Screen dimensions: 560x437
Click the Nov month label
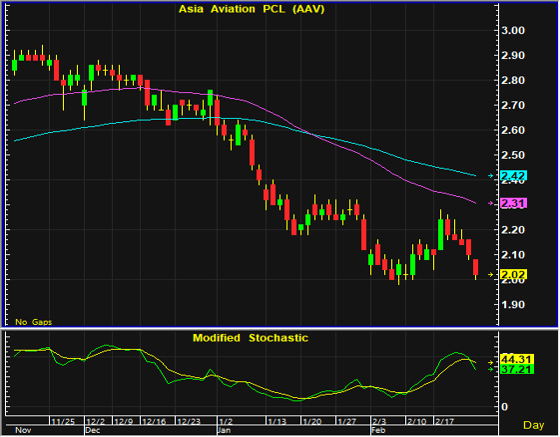pos(23,430)
